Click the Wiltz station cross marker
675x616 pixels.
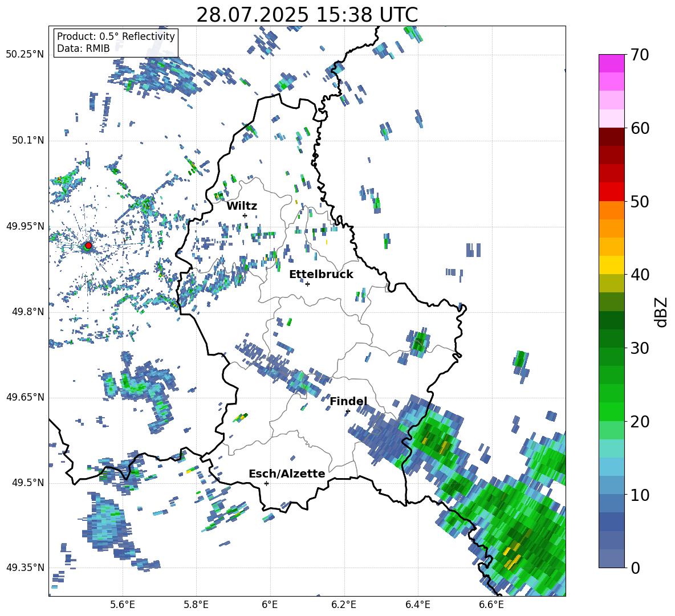tap(245, 215)
